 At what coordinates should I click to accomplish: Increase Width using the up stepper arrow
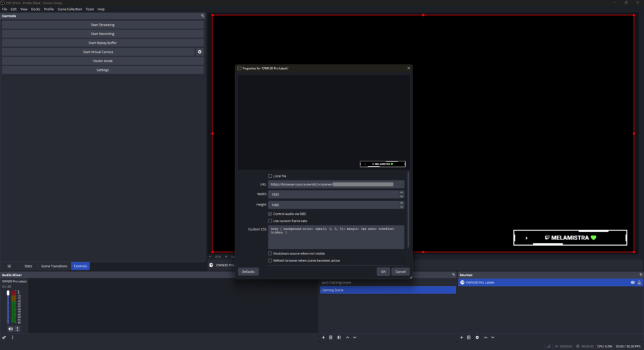tap(401, 193)
